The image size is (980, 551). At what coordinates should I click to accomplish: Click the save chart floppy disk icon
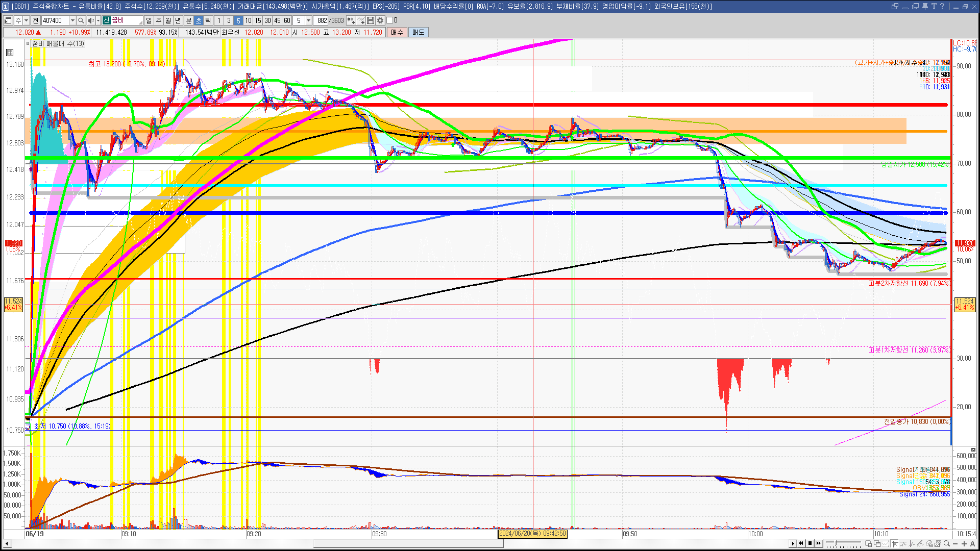coord(371,20)
